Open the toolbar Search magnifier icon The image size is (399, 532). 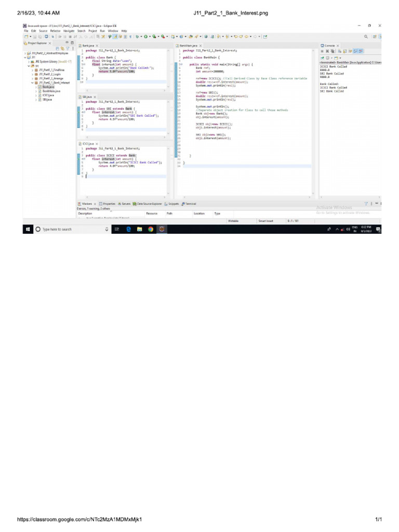pos(366,37)
